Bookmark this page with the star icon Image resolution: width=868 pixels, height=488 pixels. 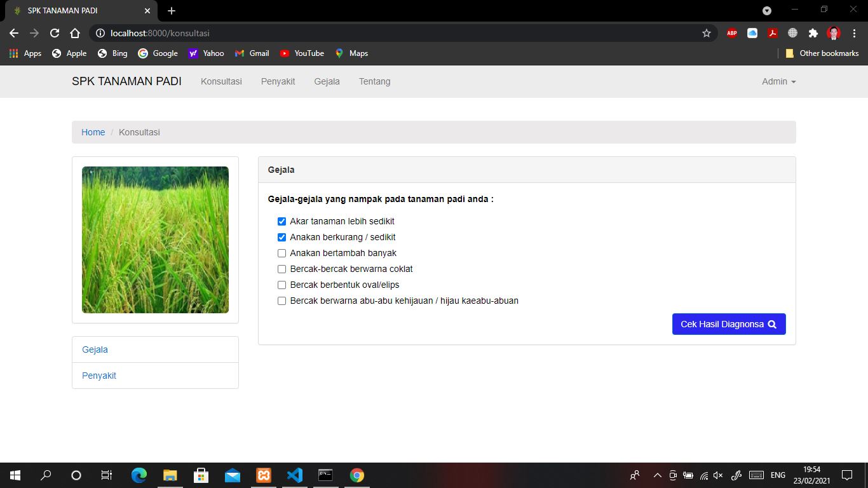tap(706, 33)
